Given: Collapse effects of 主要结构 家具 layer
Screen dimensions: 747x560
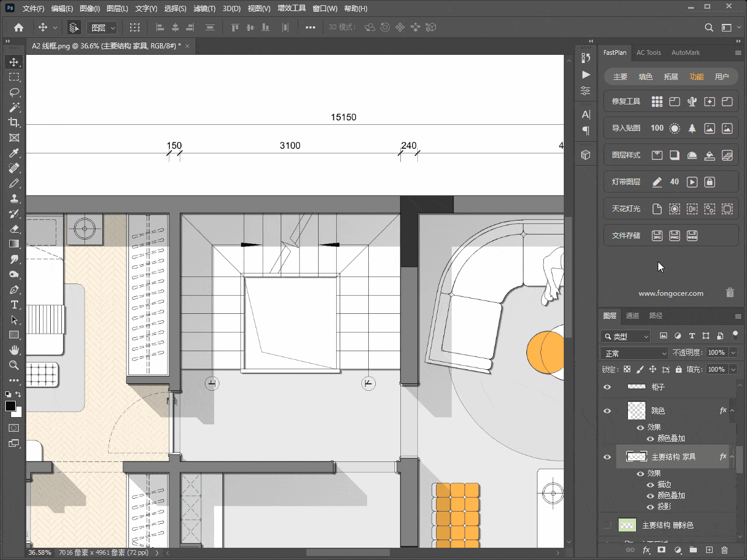Looking at the screenshot, I should [732, 457].
